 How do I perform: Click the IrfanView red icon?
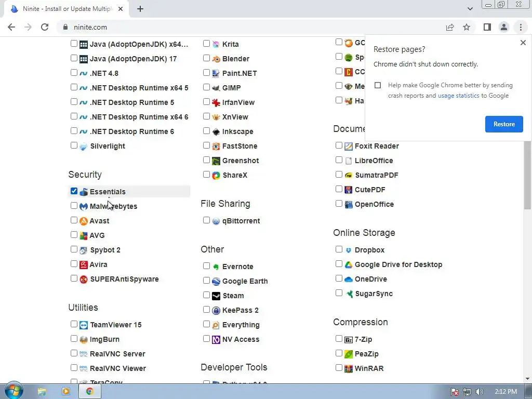(x=216, y=102)
